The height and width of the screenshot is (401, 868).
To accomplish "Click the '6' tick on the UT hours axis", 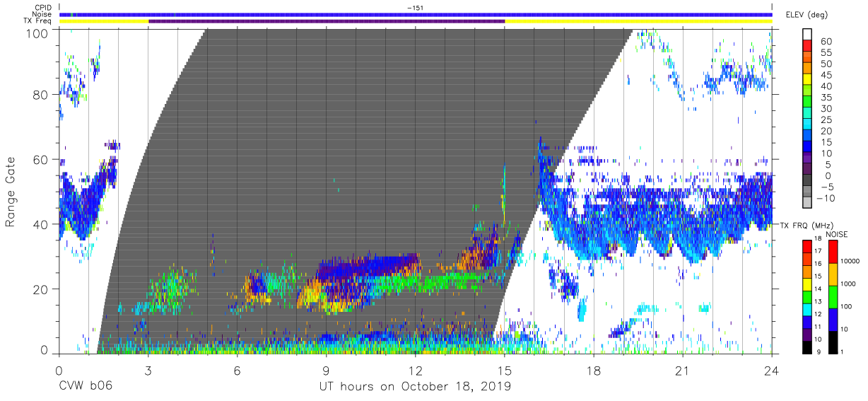I will point(237,371).
